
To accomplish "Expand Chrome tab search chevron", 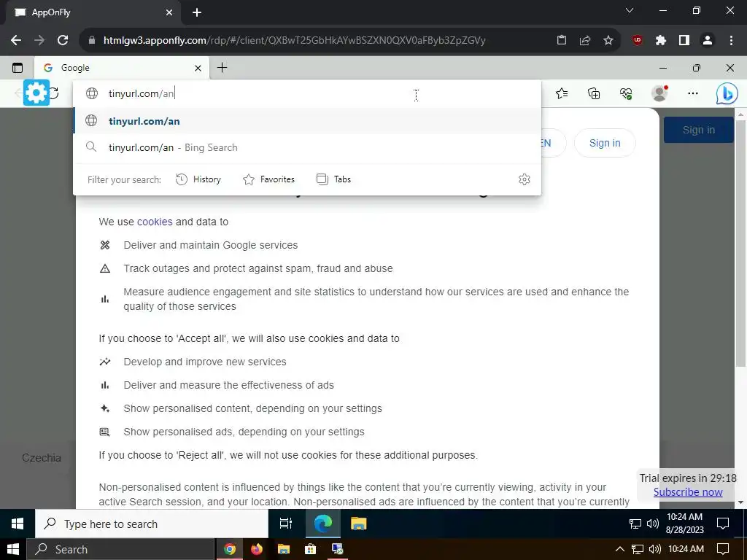I will 630,10.
